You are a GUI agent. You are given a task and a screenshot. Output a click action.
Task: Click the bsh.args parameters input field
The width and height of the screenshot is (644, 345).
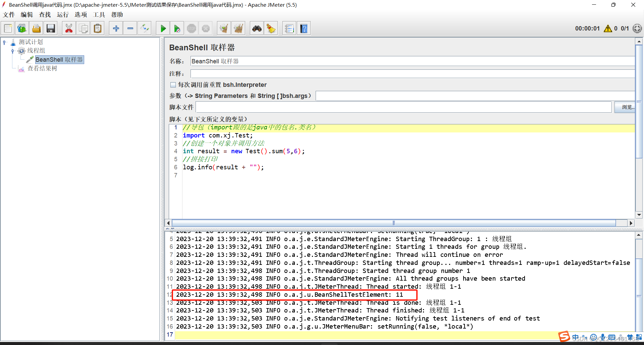475,96
